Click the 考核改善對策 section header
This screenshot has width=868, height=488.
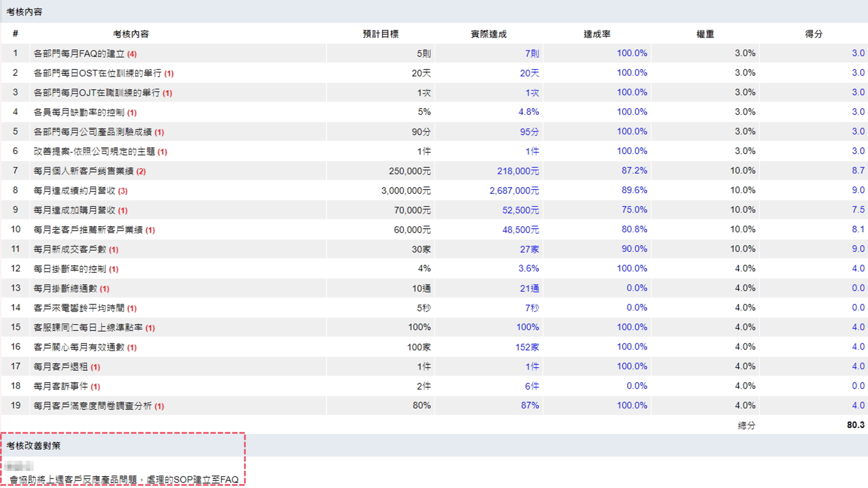point(33,446)
